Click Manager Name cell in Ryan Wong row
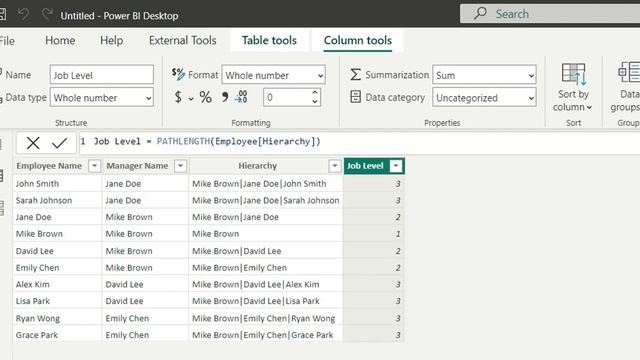The height and width of the screenshot is (360, 640). [145, 318]
